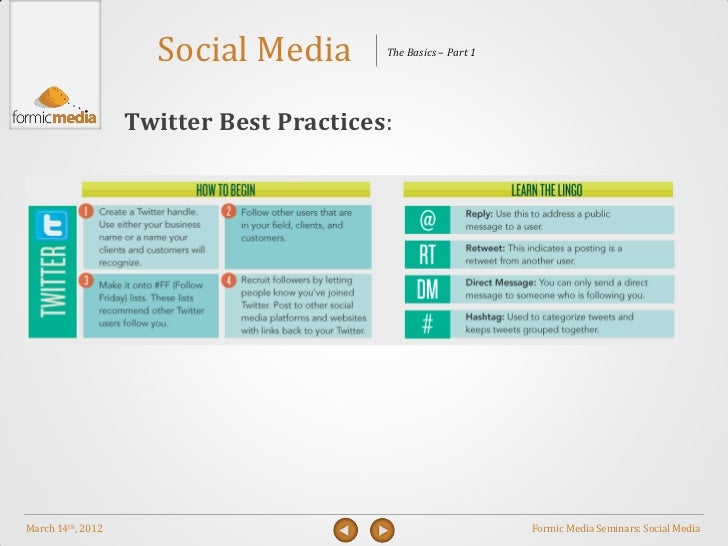728x546 pixels.
Task: Click the Retweet definition text
Action: click(544, 254)
